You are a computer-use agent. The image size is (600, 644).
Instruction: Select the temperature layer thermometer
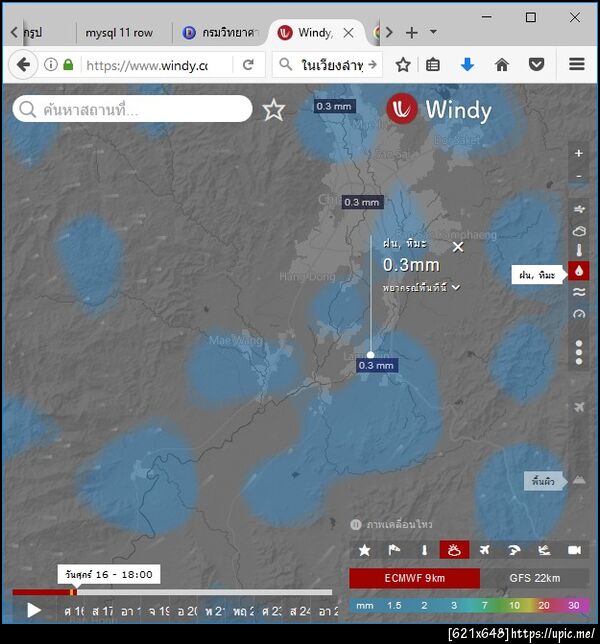[579, 250]
